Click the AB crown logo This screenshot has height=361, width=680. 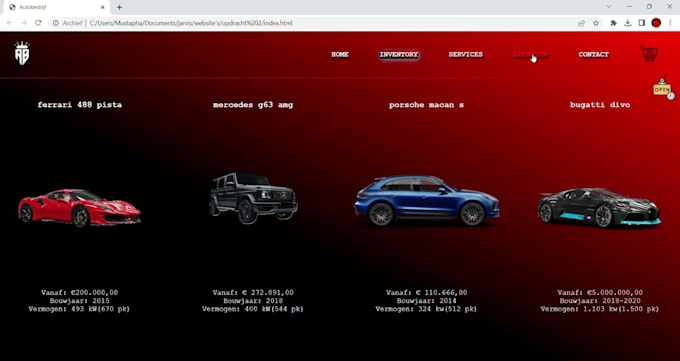coord(22,53)
